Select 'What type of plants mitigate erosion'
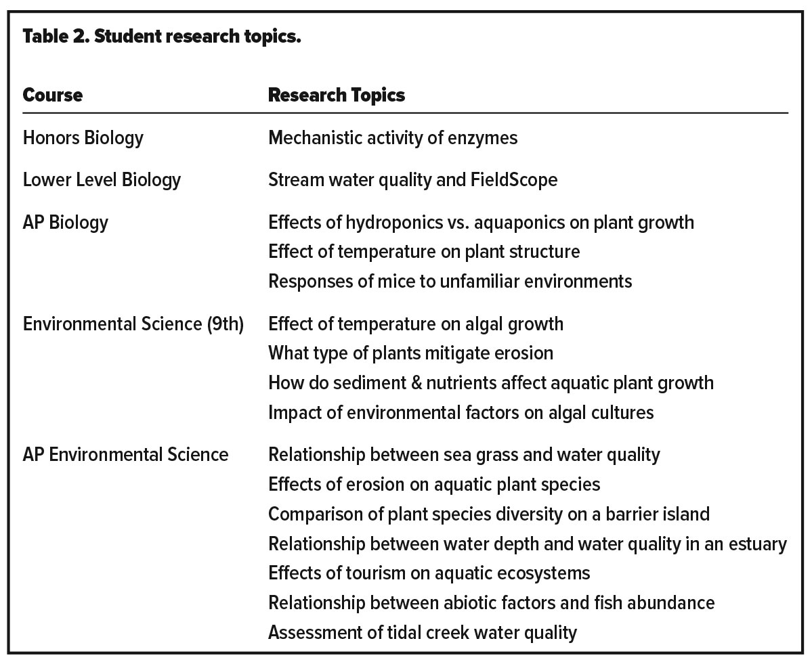Viewport: 812px width, 664px height. coord(410,353)
